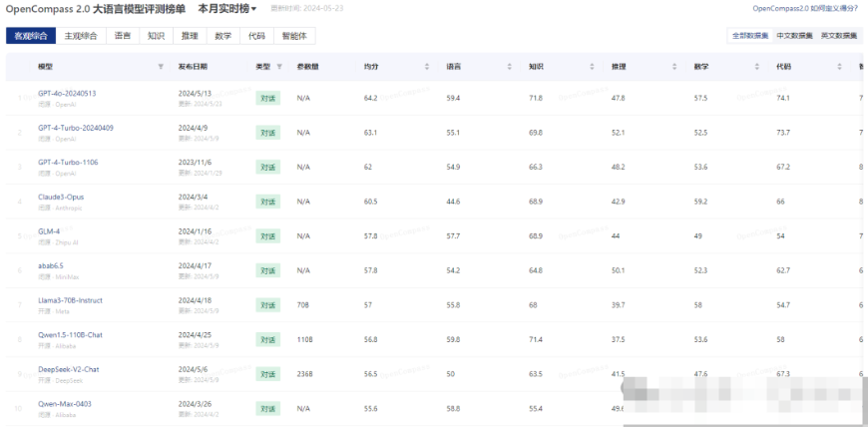
Task: Select the 全部数据集 dataset filter
Action: point(750,36)
